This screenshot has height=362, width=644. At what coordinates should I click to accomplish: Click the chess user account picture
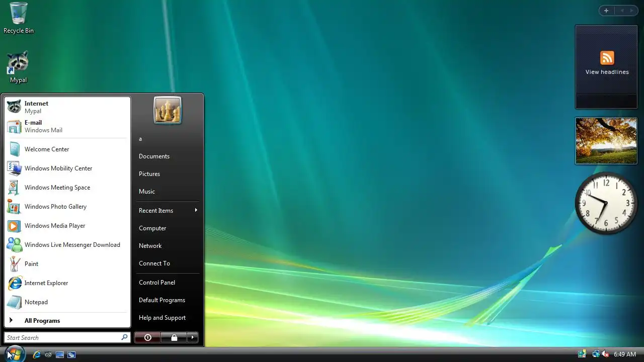click(x=167, y=110)
